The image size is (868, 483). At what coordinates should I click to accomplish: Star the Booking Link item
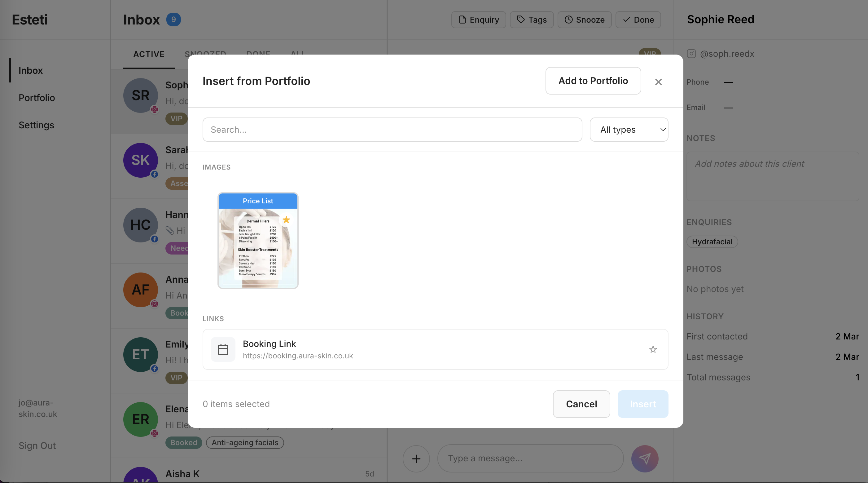pyautogui.click(x=653, y=349)
